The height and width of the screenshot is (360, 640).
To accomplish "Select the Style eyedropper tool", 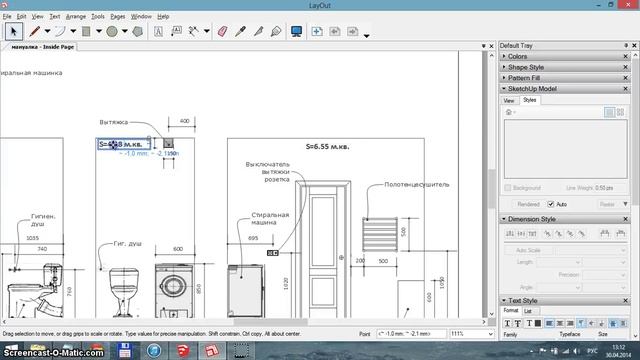I will pyautogui.click(x=240, y=31).
